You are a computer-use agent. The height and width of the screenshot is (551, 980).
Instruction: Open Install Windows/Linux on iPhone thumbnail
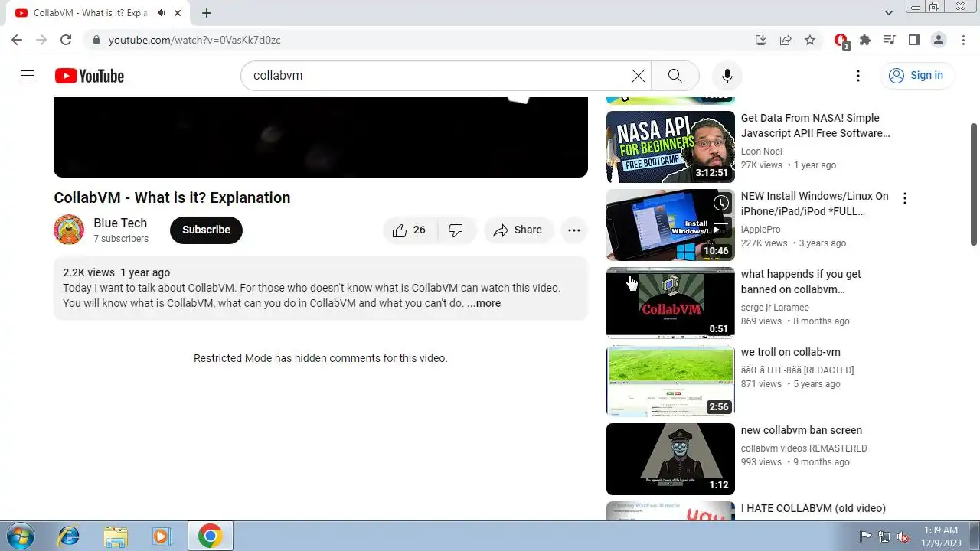point(671,225)
